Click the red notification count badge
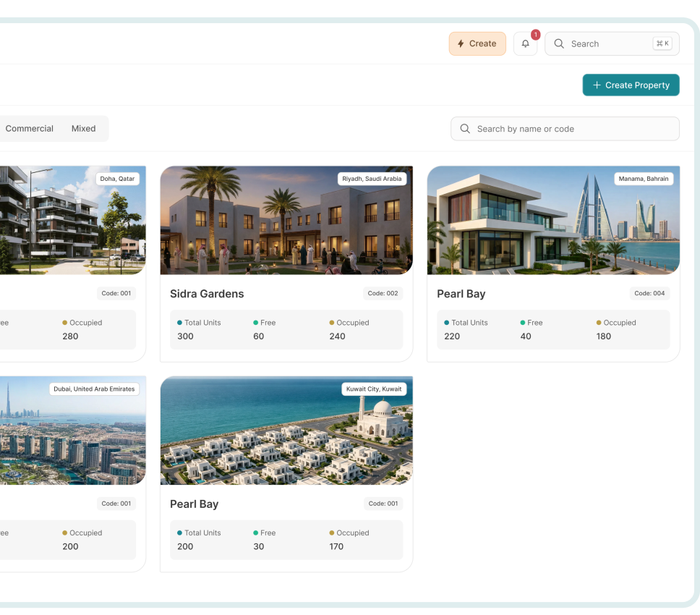 point(535,35)
